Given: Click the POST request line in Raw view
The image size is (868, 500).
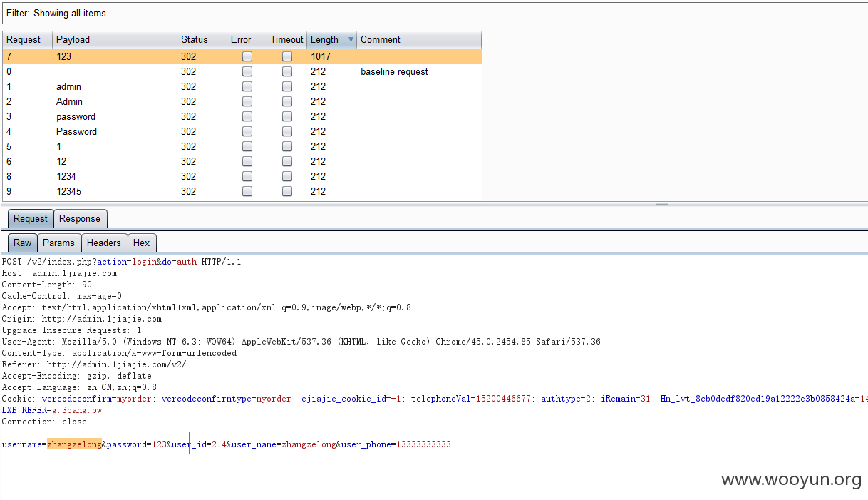Looking at the screenshot, I should tap(121, 262).
